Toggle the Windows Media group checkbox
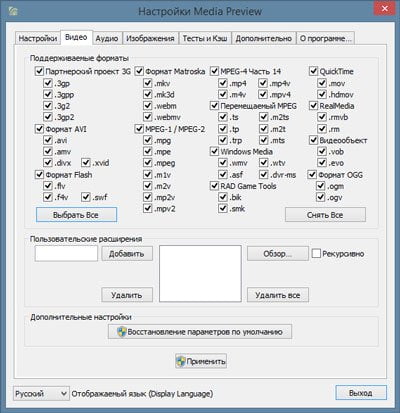The width and height of the screenshot is (400, 413). pyautogui.click(x=214, y=151)
